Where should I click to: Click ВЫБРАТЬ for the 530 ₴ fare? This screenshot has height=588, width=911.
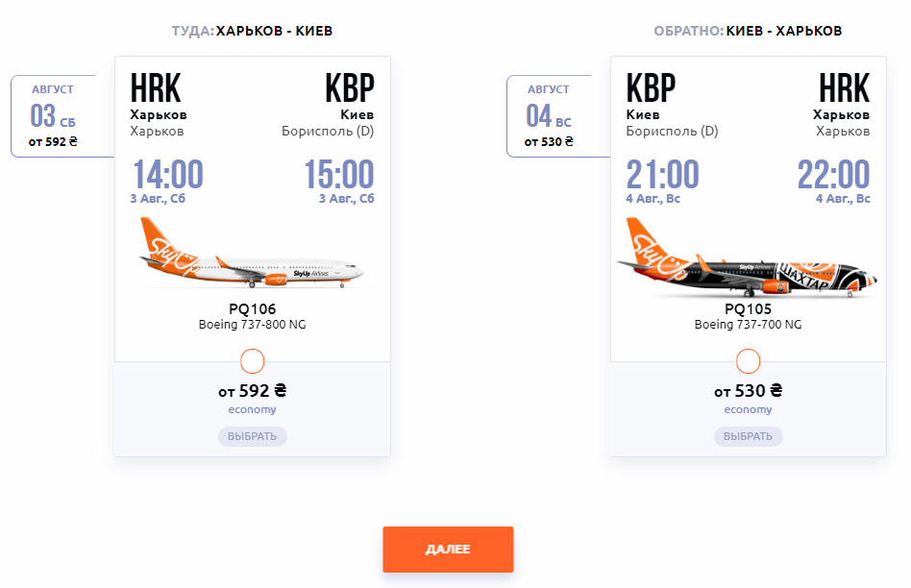click(x=748, y=436)
